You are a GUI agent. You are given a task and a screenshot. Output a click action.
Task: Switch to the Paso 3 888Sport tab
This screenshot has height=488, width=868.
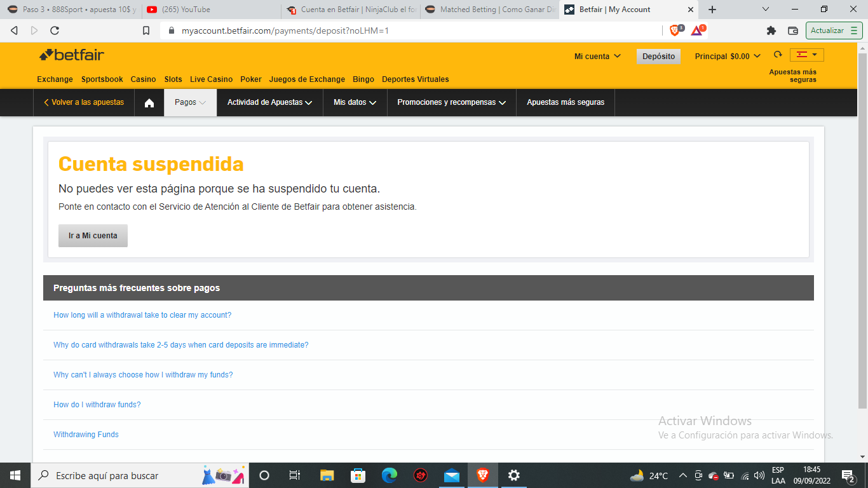(71, 10)
